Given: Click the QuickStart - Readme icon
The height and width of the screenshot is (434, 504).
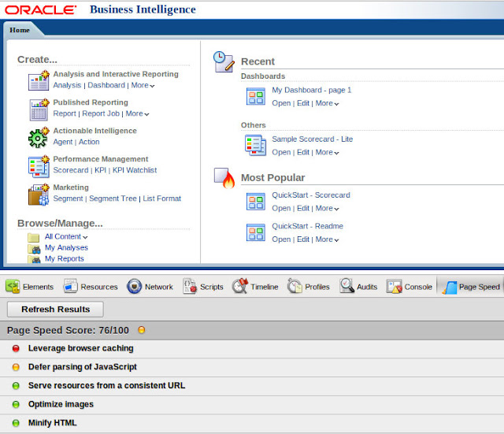Looking at the screenshot, I should pos(256,232).
